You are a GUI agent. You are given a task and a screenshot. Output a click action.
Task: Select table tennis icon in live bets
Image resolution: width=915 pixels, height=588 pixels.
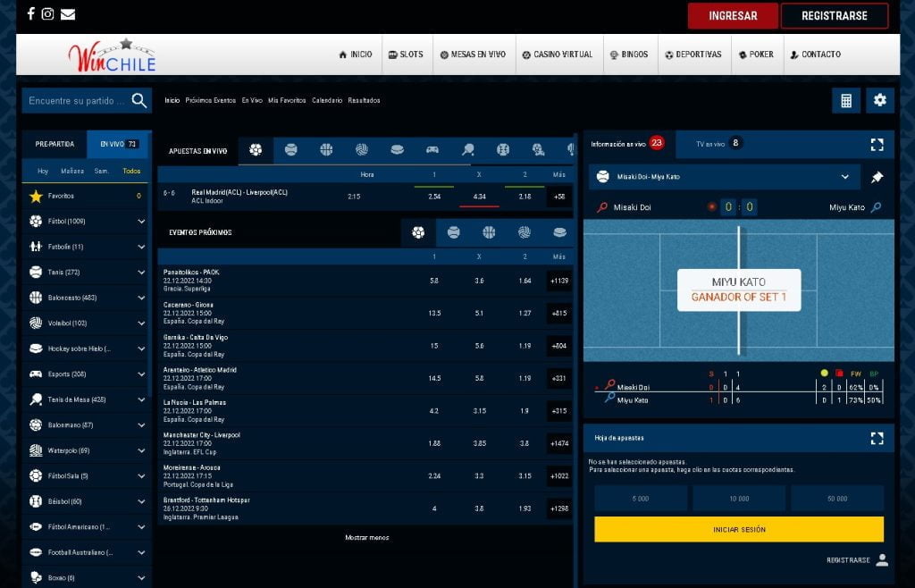click(x=468, y=150)
